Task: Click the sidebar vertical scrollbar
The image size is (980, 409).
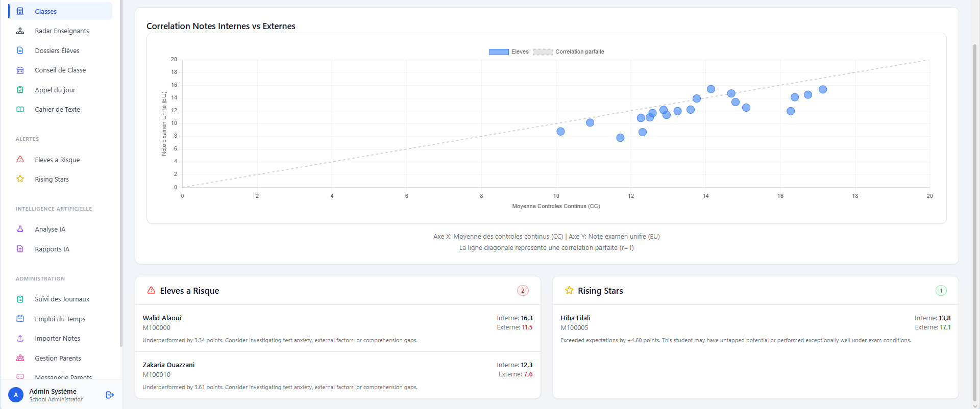Action: (121, 173)
